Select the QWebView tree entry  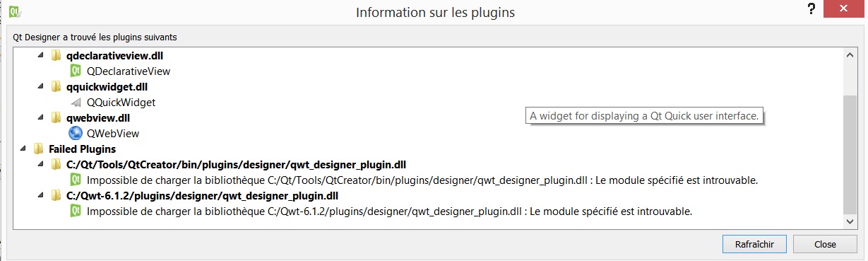(x=113, y=133)
